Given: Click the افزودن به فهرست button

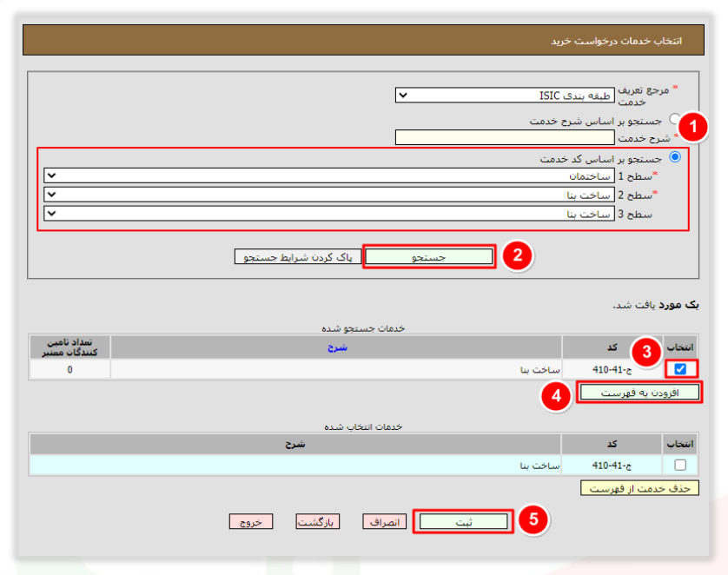Looking at the screenshot, I should (x=639, y=393).
